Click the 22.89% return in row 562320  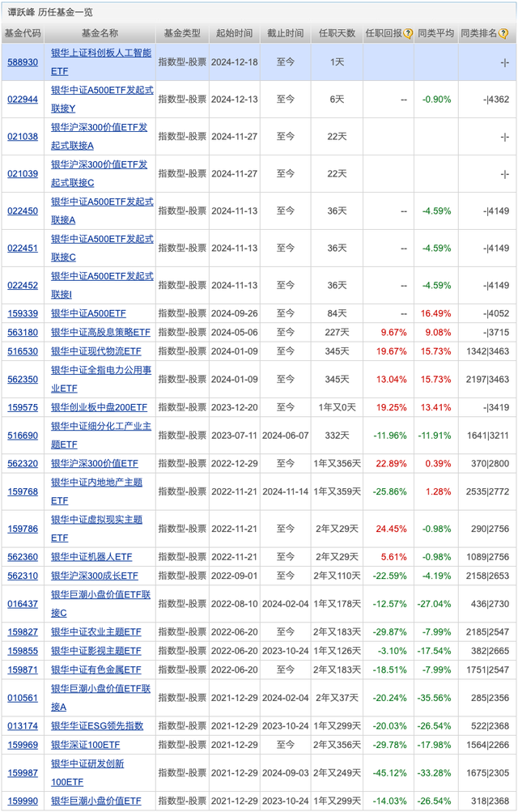tap(391, 464)
